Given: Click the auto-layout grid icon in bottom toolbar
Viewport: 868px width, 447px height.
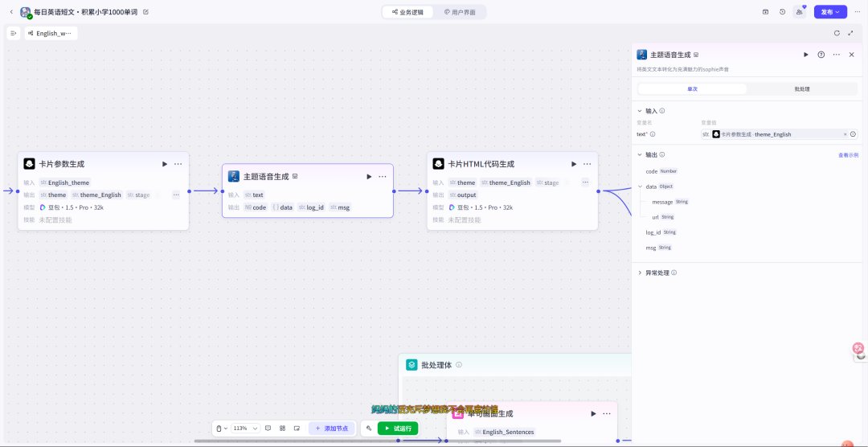Looking at the screenshot, I should [x=282, y=429].
